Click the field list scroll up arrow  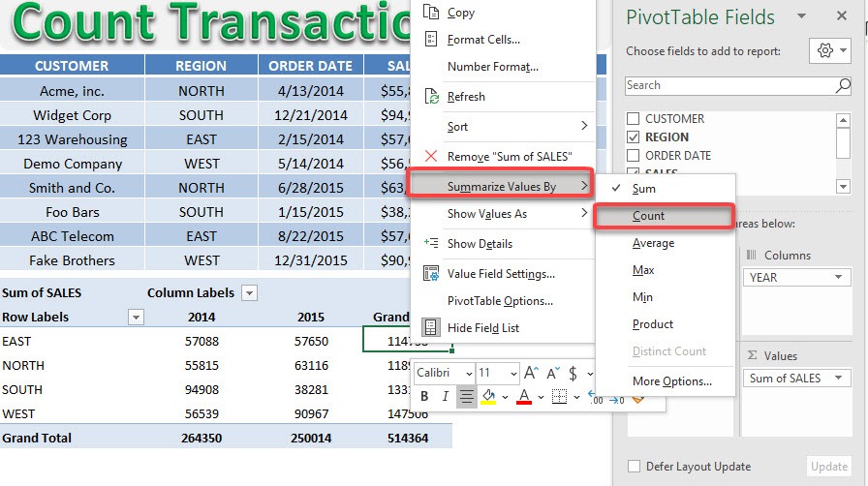click(843, 119)
